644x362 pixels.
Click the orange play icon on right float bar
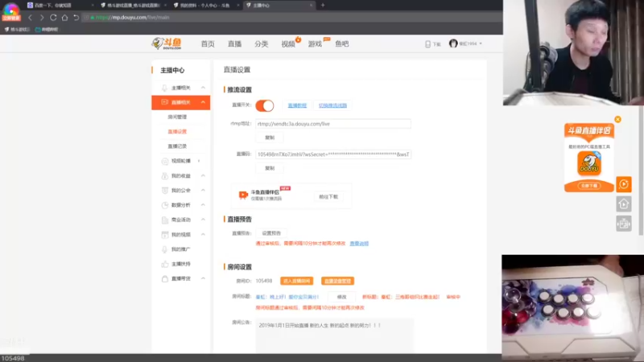point(623,184)
